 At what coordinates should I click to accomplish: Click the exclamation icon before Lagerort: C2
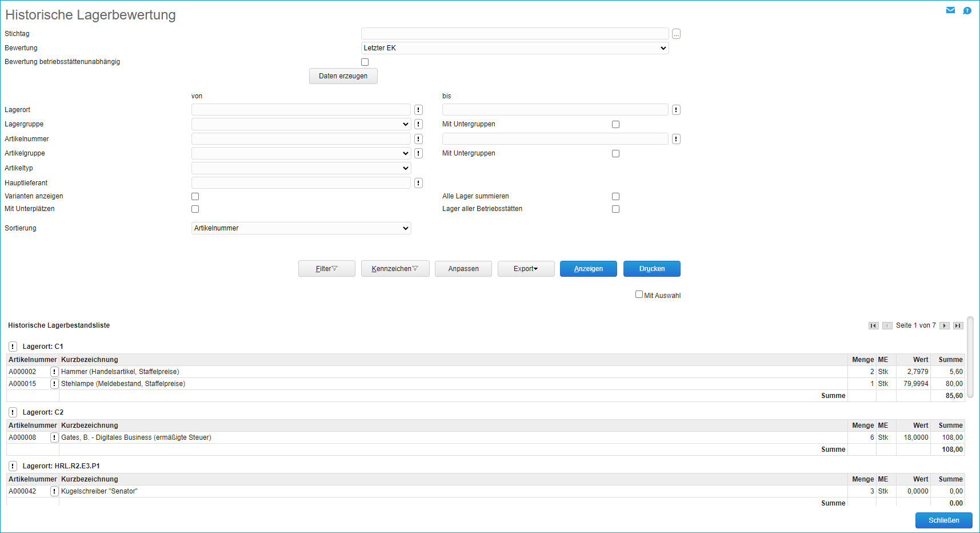point(13,412)
